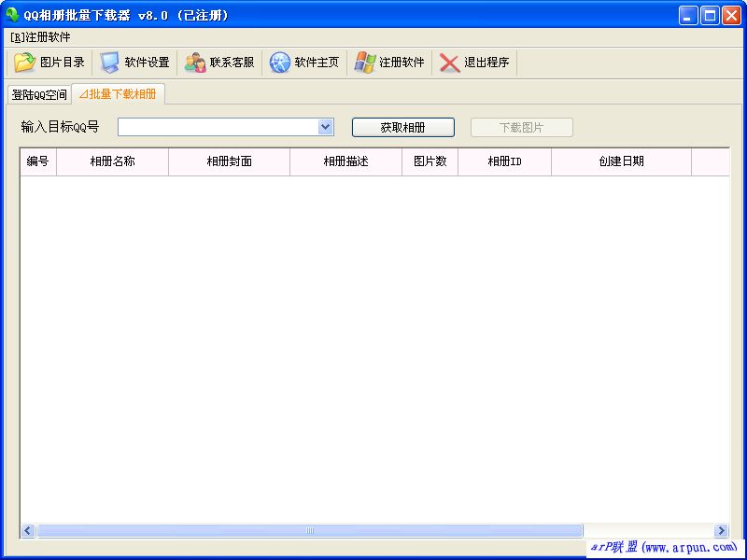This screenshot has height=560, width=747.
Task: Click the globe icon in the title bar
Action: coord(11,14)
